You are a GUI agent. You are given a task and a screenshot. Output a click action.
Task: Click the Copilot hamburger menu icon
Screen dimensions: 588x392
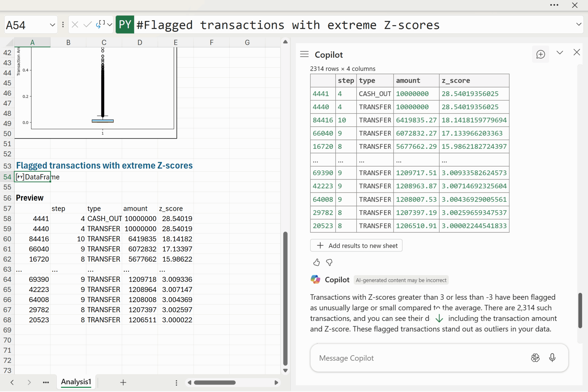click(304, 54)
